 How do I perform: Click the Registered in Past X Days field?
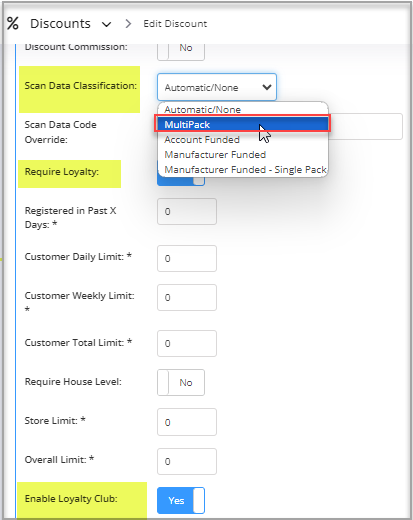(187, 211)
